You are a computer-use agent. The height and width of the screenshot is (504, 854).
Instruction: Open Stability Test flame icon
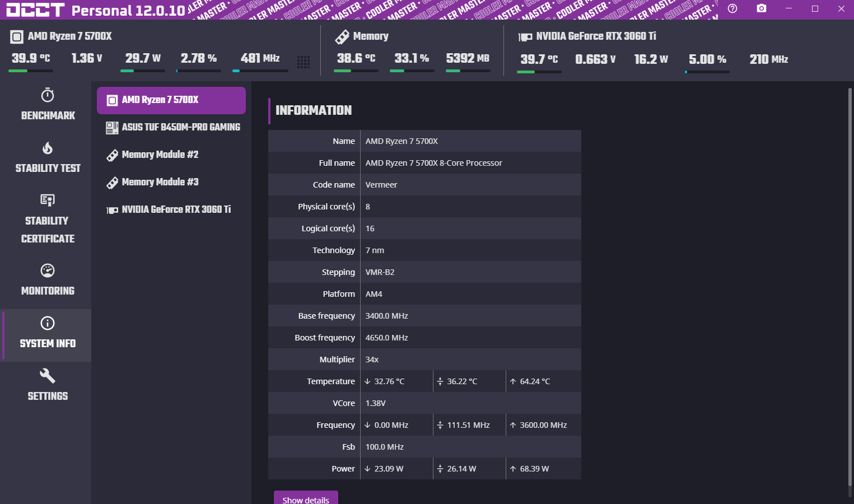coord(48,148)
